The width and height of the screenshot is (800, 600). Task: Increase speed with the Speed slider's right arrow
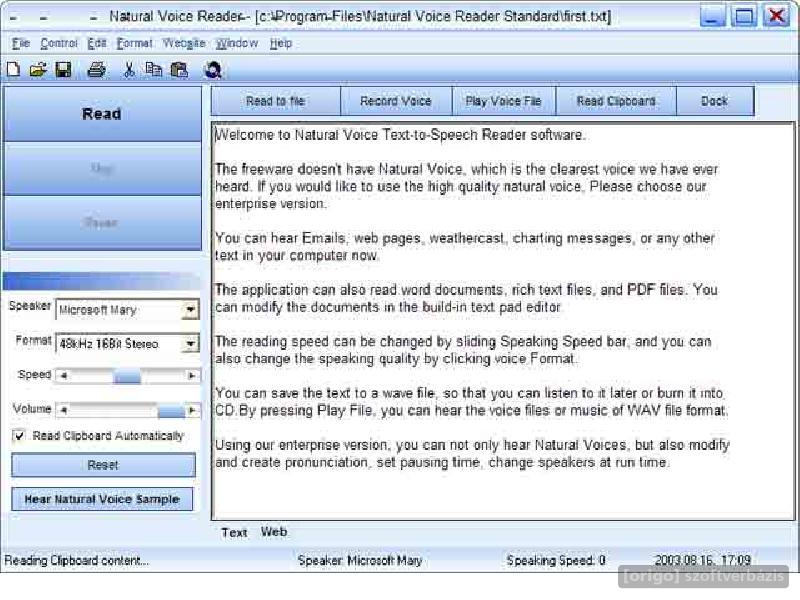pyautogui.click(x=192, y=376)
